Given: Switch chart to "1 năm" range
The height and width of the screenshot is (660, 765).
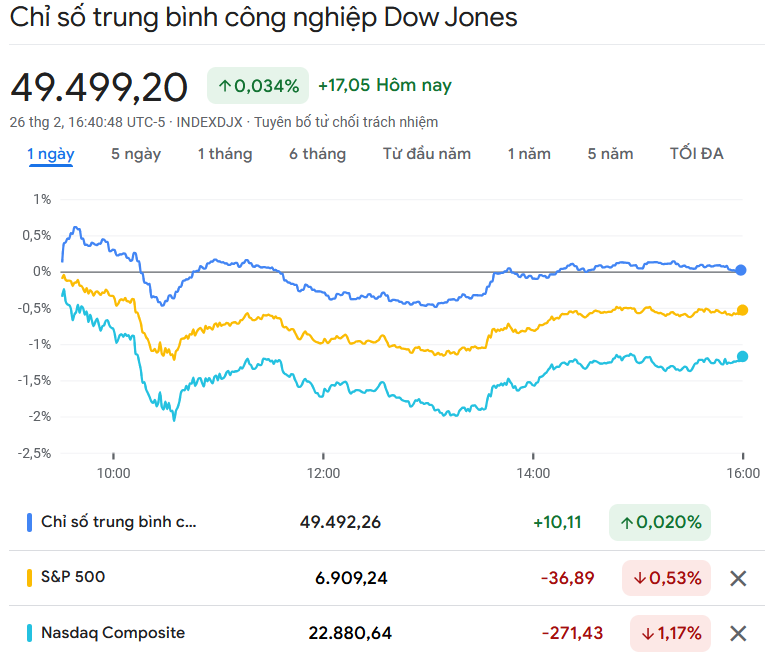Looking at the screenshot, I should pyautogui.click(x=529, y=154).
